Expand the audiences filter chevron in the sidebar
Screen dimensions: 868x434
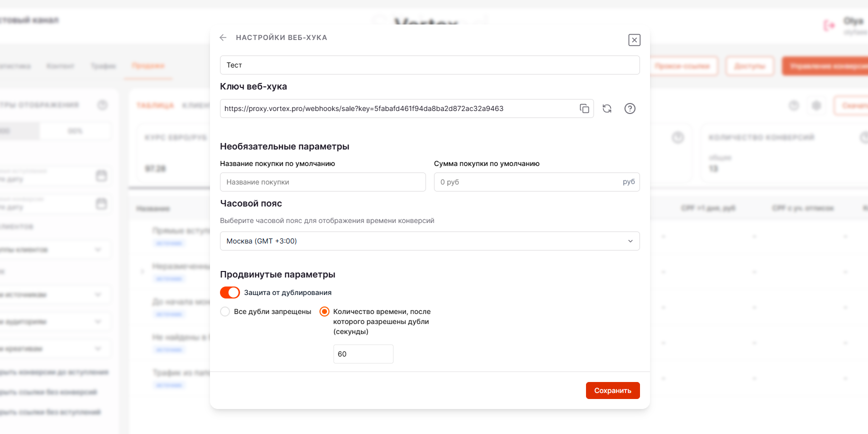click(x=98, y=321)
